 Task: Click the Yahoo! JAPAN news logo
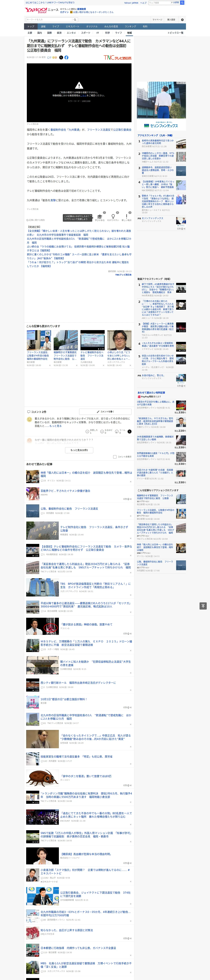click(42, 10)
